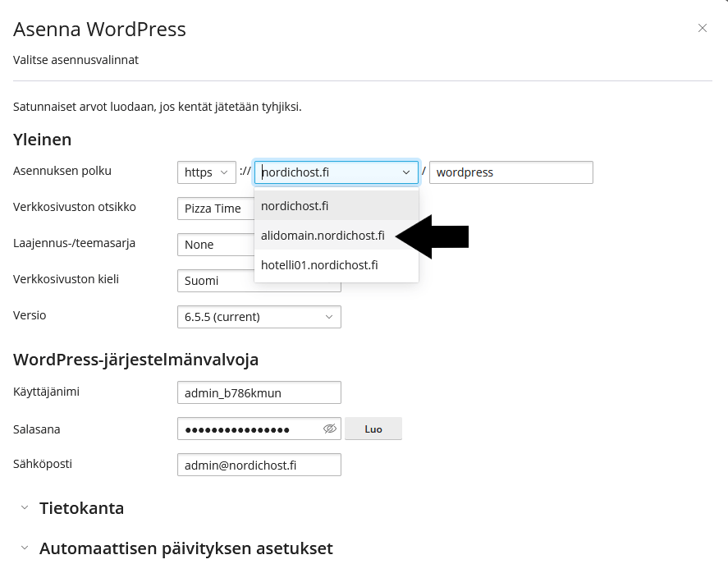
Task: Open the Verkkosivuston kieli Suomi dropdown
Action: tap(215, 281)
